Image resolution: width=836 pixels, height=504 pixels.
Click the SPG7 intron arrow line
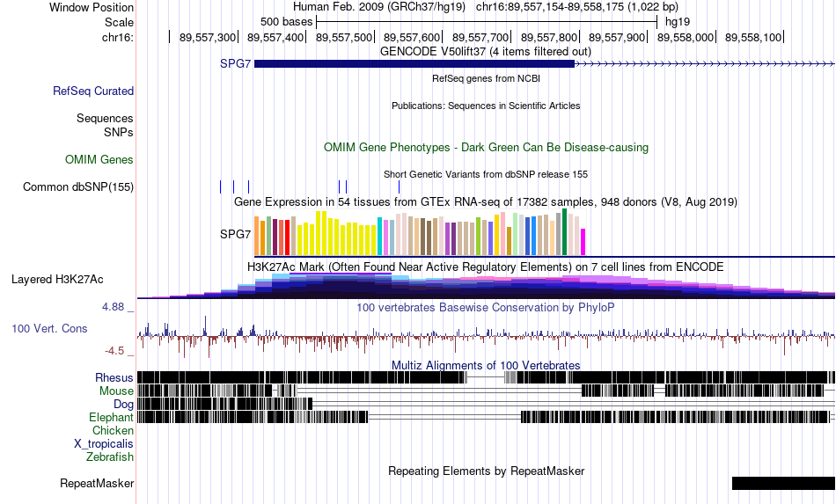click(x=705, y=64)
